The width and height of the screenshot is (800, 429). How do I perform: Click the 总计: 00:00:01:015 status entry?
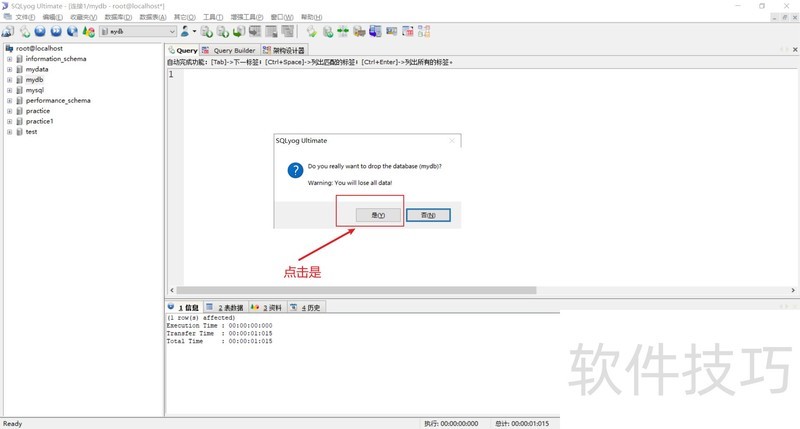click(522, 424)
